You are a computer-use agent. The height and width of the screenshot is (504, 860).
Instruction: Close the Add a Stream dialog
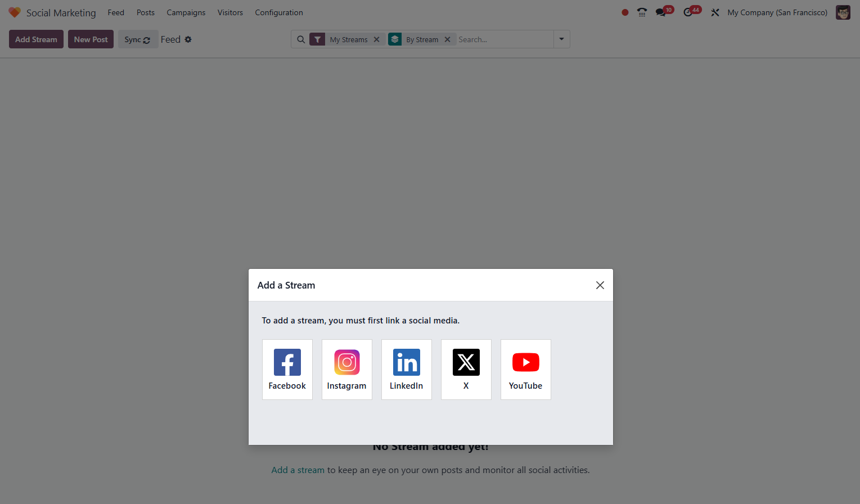pyautogui.click(x=600, y=285)
